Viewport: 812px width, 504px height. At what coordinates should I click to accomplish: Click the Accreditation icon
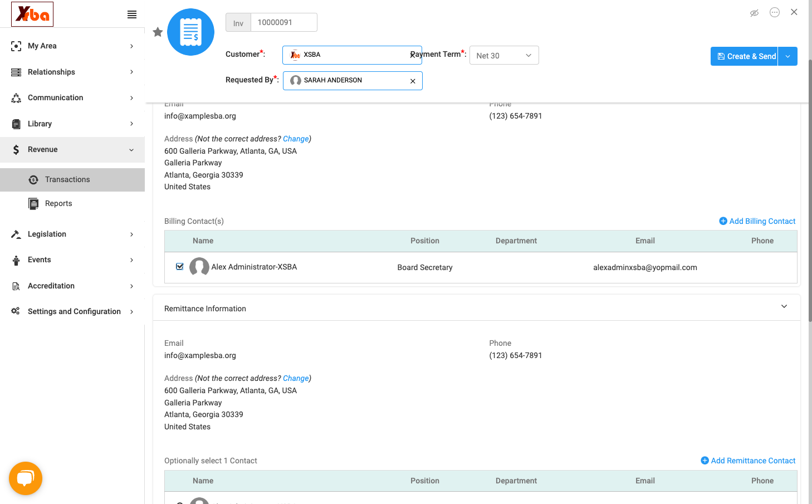tap(16, 286)
